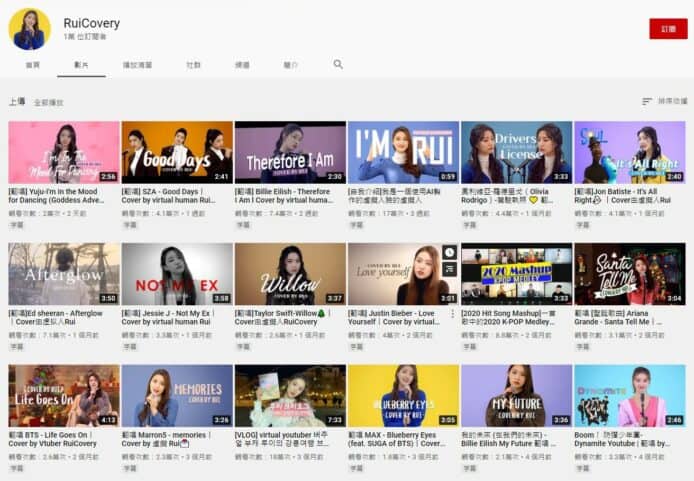This screenshot has width=694, height=481.
Task: Play the 2020 Mashup K-POP Medley thumbnail
Action: 516,273
